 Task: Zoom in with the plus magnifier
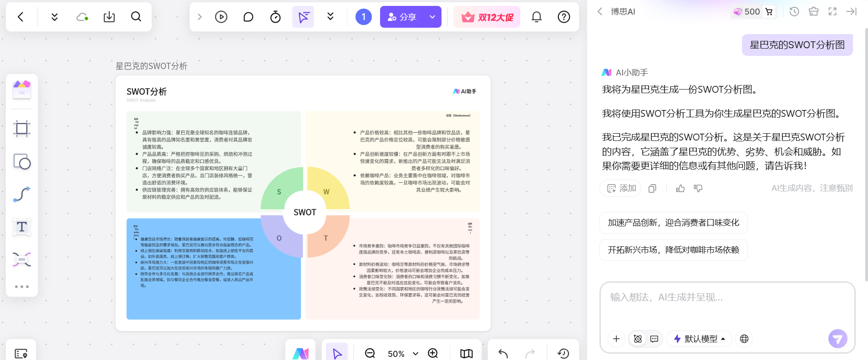(x=433, y=353)
